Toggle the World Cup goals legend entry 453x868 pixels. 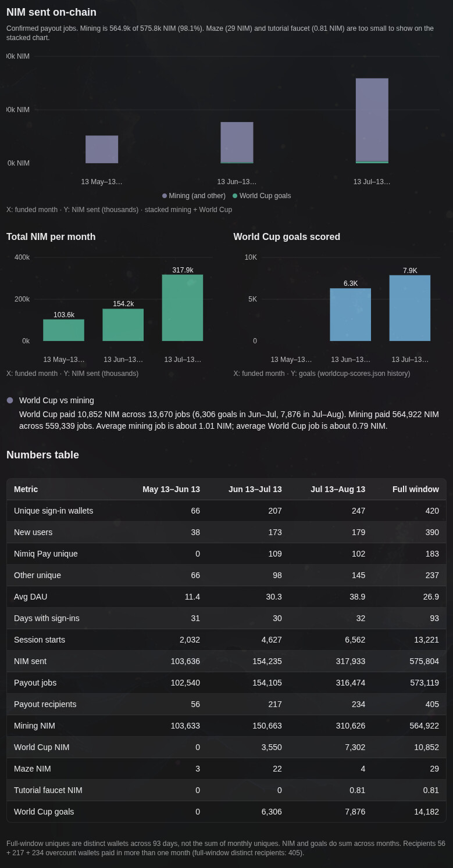click(262, 196)
